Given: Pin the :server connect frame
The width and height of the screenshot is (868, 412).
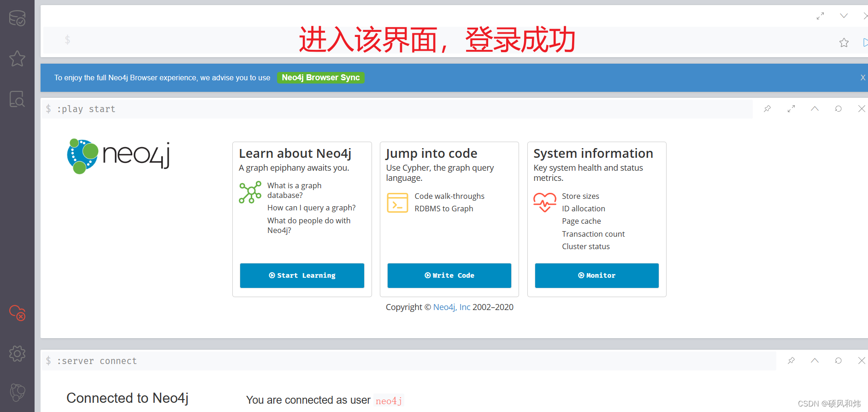Looking at the screenshot, I should point(791,361).
